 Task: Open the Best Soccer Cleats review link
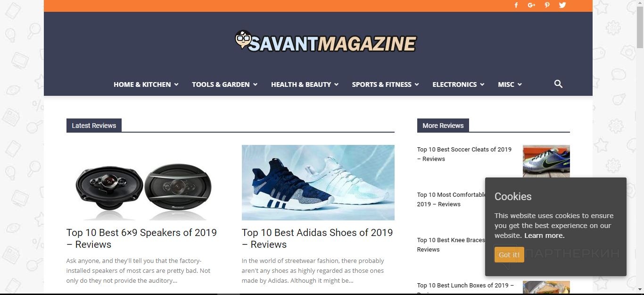[x=464, y=154]
